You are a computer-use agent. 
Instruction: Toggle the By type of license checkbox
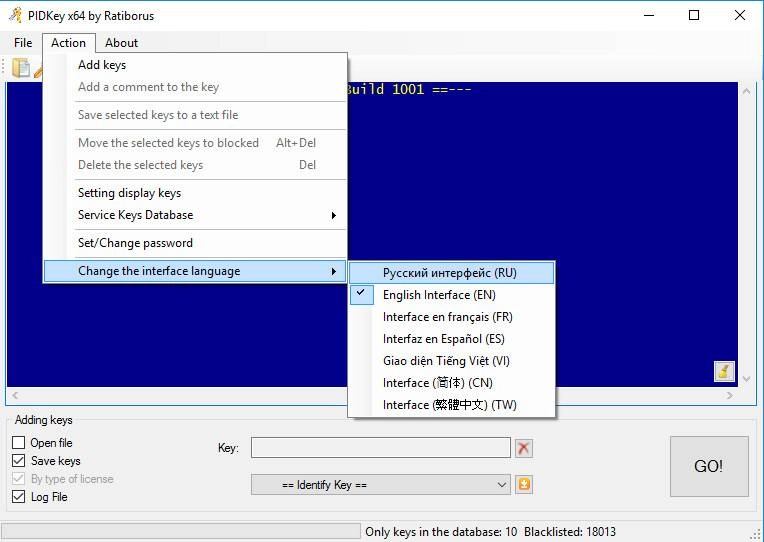[x=19, y=479]
